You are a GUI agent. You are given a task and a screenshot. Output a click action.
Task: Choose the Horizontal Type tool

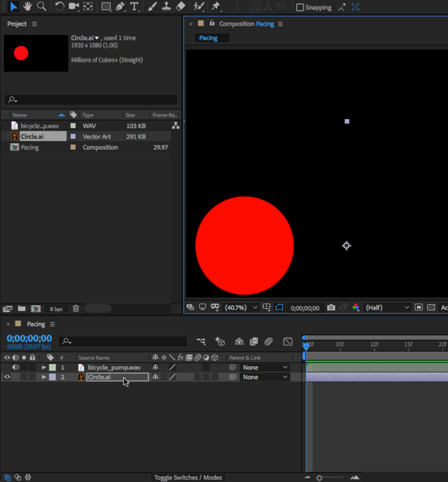134,6
